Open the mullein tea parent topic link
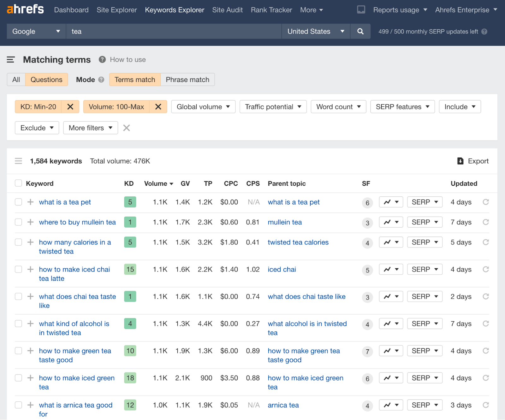 pos(284,222)
